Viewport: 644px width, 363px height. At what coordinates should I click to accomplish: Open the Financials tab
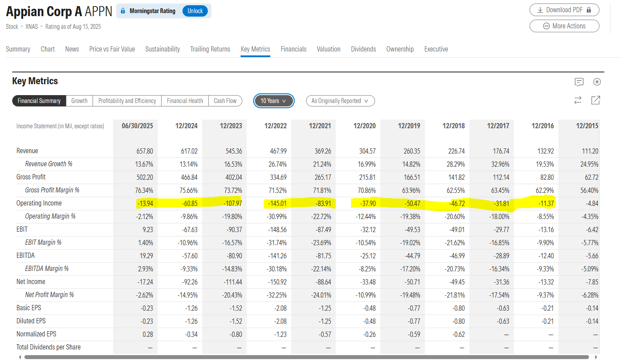(x=293, y=49)
